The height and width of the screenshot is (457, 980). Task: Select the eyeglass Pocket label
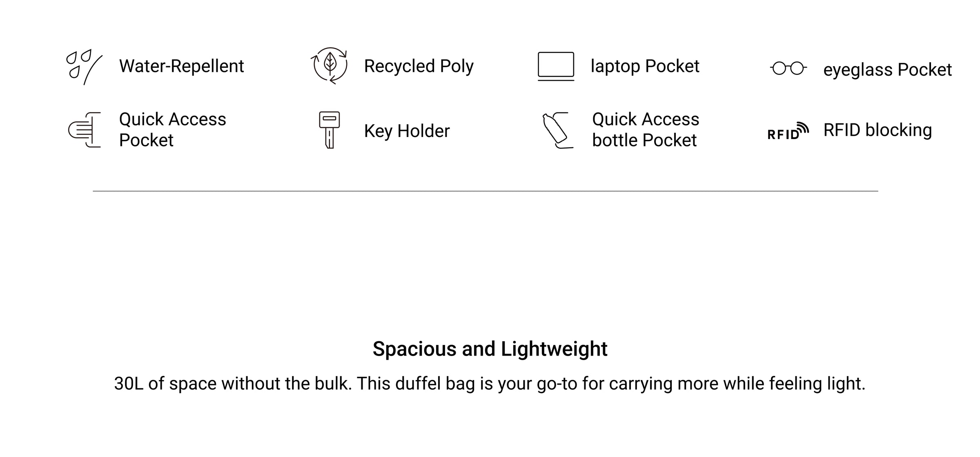pyautogui.click(x=888, y=70)
